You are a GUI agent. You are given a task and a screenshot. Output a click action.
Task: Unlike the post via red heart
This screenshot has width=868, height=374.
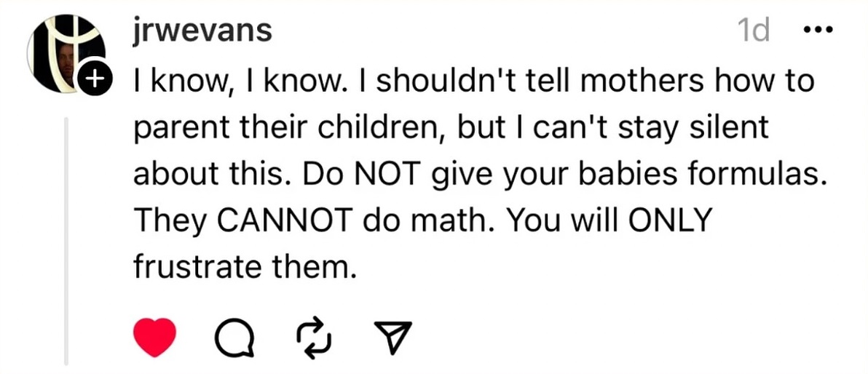pyautogui.click(x=155, y=338)
